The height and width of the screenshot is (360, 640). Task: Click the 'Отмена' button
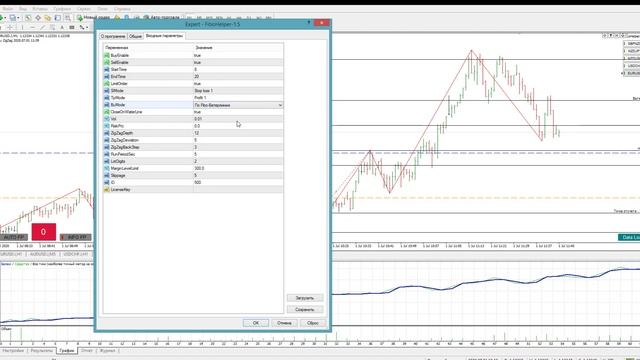[x=284, y=323]
